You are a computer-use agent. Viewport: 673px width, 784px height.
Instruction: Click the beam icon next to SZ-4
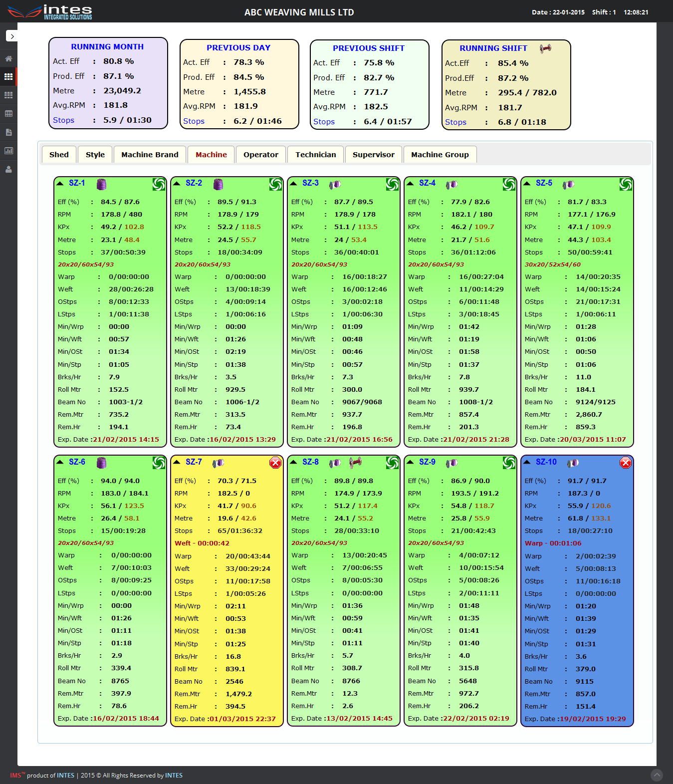(452, 184)
